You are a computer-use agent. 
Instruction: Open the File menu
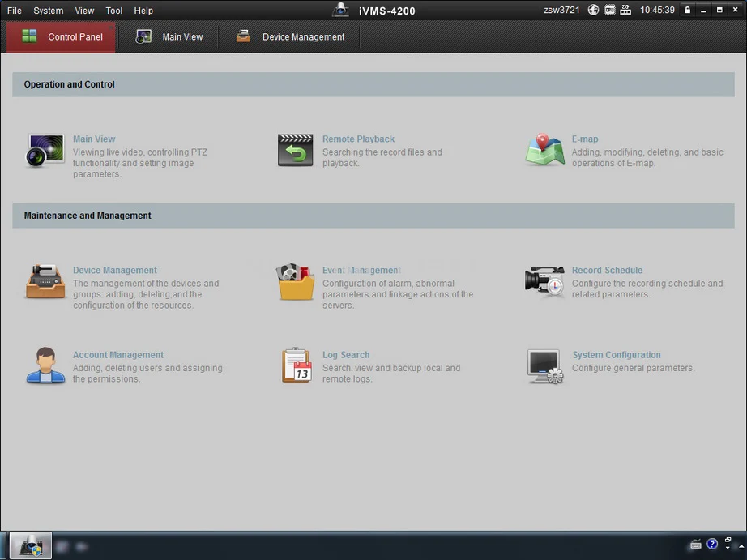(15, 11)
